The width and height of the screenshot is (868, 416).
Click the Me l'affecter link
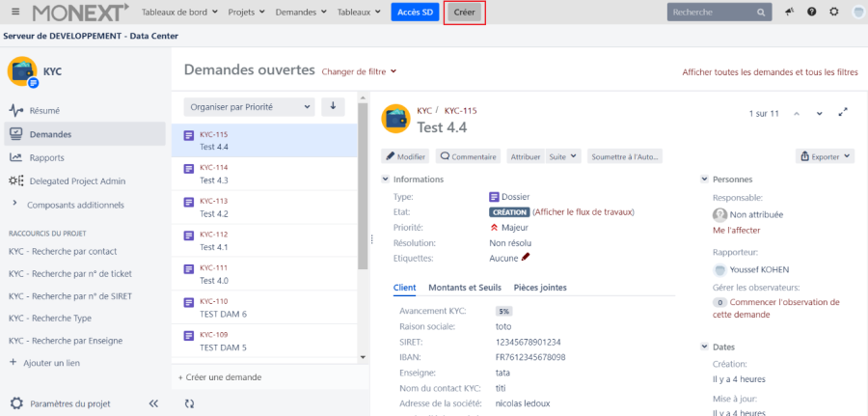click(x=736, y=230)
